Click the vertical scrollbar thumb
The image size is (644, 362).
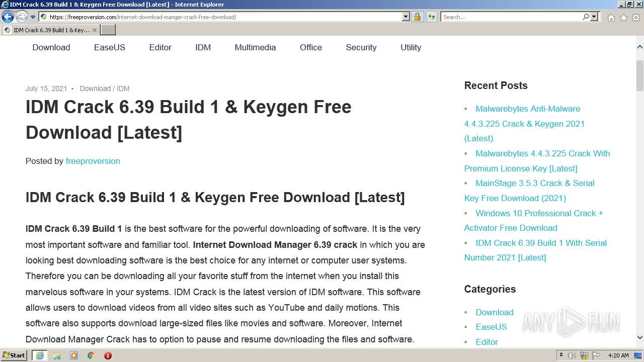(x=640, y=77)
